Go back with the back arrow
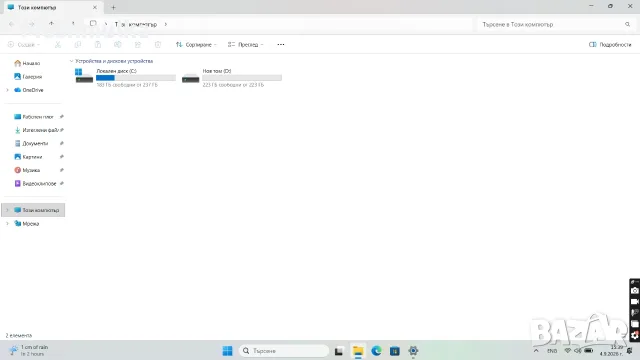640x360 pixels. (11, 24)
